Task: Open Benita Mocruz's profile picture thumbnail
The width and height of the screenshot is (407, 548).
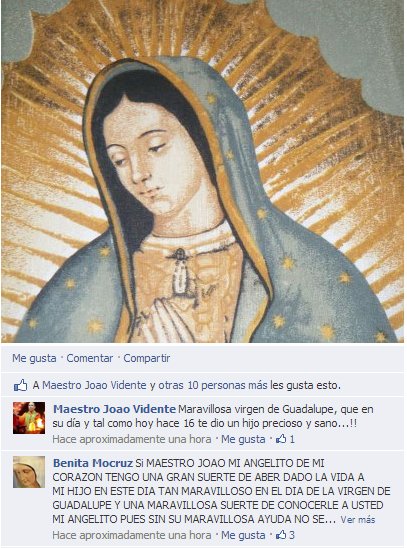Action: click(x=29, y=472)
